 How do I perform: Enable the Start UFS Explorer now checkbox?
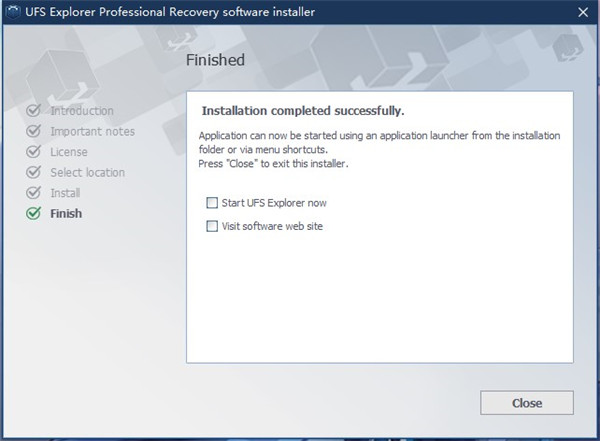[x=211, y=203]
